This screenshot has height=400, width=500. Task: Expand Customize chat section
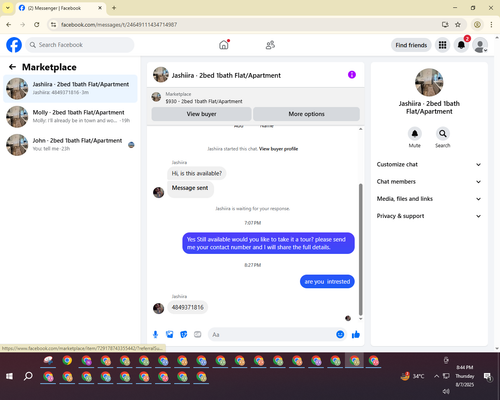point(429,164)
